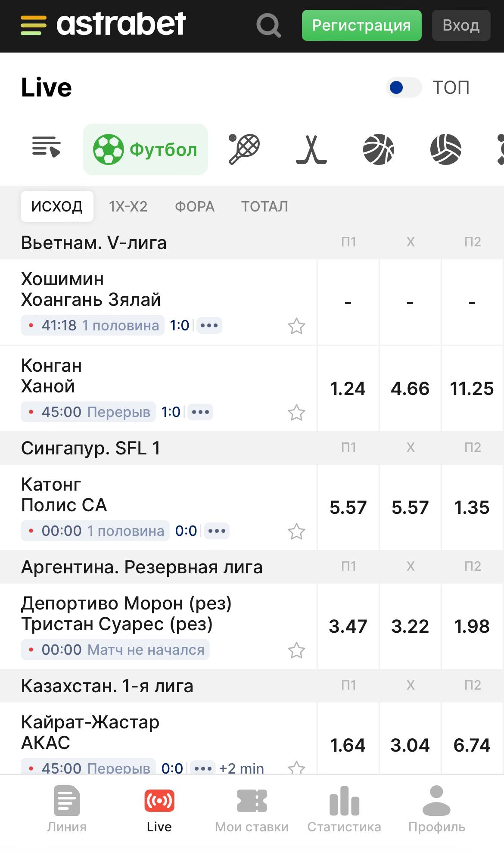This screenshot has width=504, height=852.
Task: Open the astrabet hamburger menu
Action: [33, 25]
